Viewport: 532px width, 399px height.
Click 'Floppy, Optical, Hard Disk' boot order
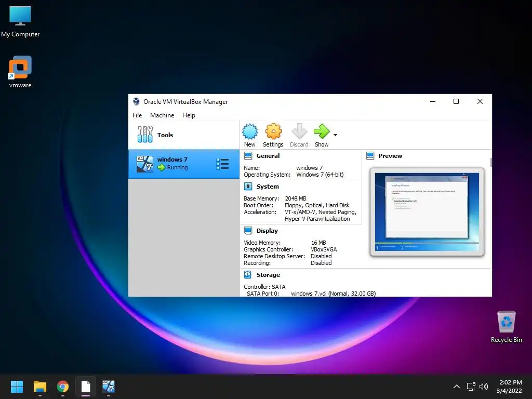tap(317, 205)
